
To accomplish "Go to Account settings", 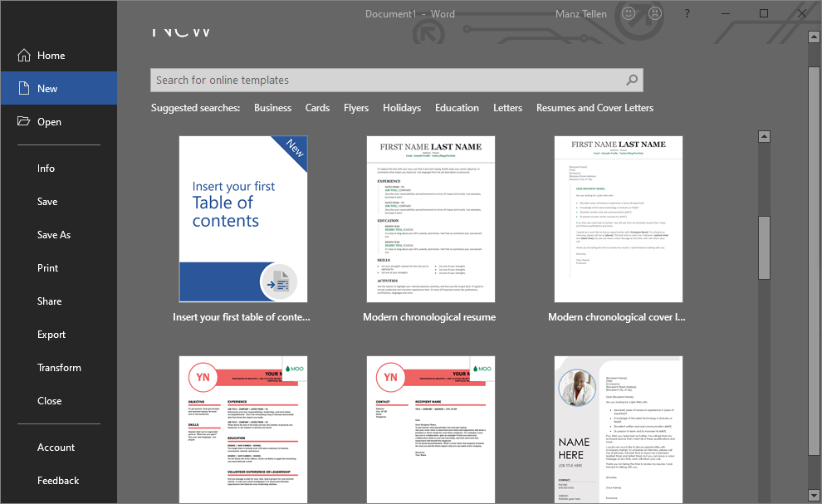I will tap(56, 448).
